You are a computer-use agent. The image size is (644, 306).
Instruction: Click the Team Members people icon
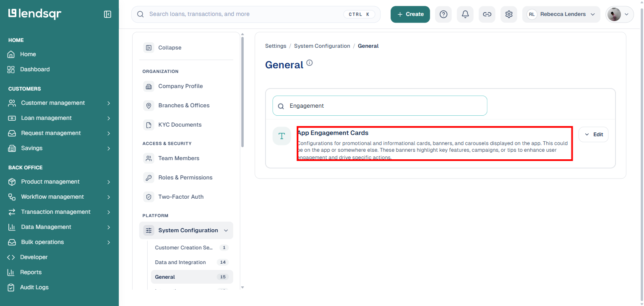click(149, 158)
